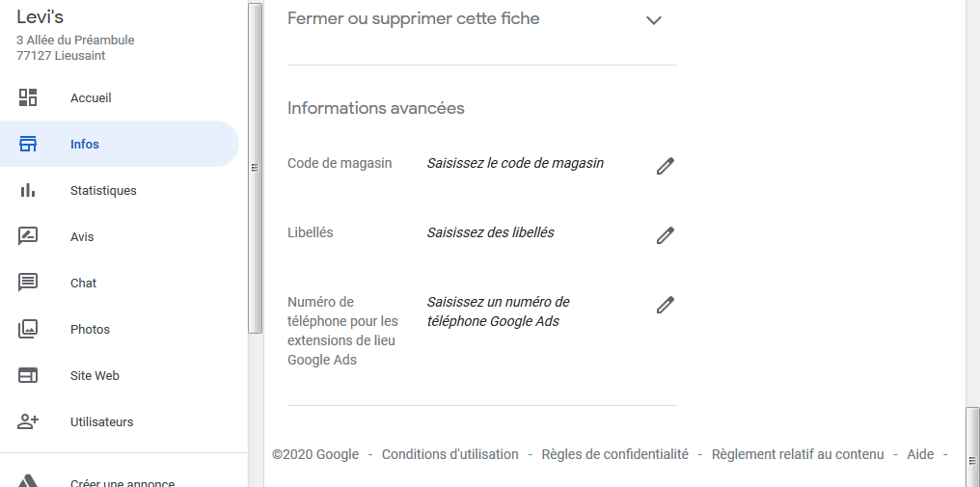Open Règlement relatif au contenu link
Viewport: 980px width, 487px height.
coord(797,454)
